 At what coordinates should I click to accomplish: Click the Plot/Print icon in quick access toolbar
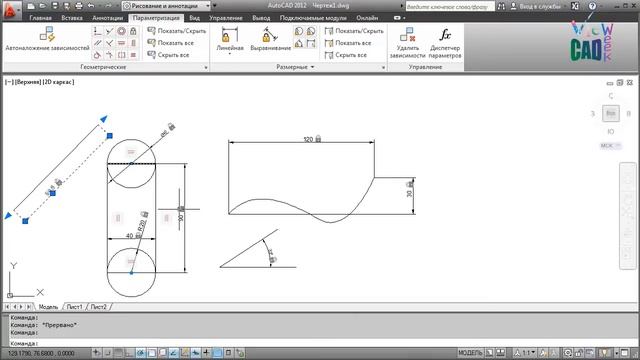(79, 6)
